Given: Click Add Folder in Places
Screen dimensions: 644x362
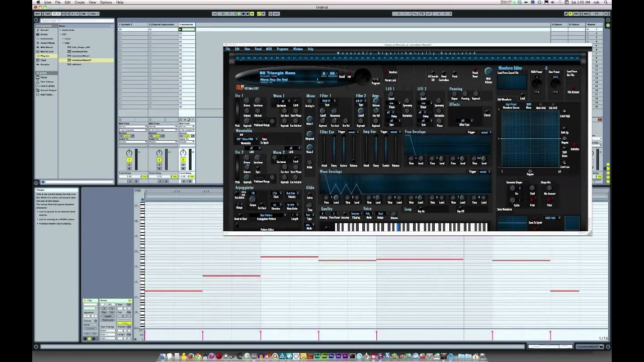Looking at the screenshot, I should click(x=47, y=95).
